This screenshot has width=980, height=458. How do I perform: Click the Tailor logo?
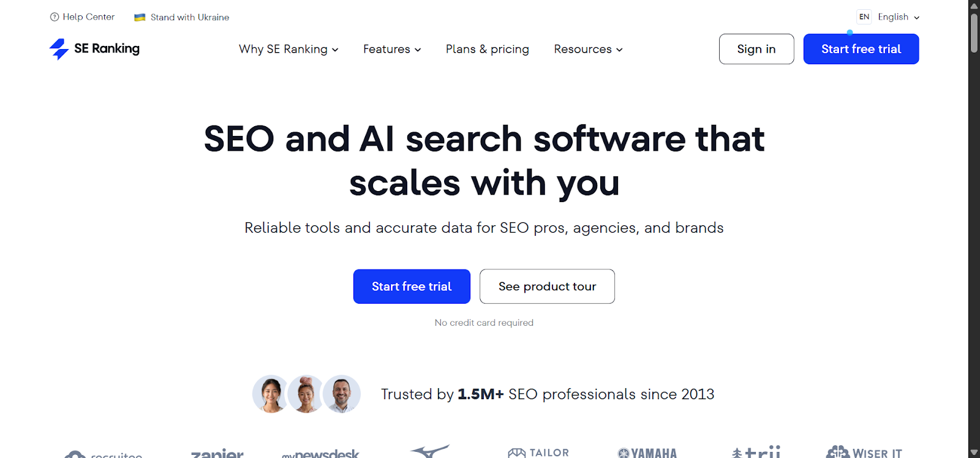click(538, 453)
